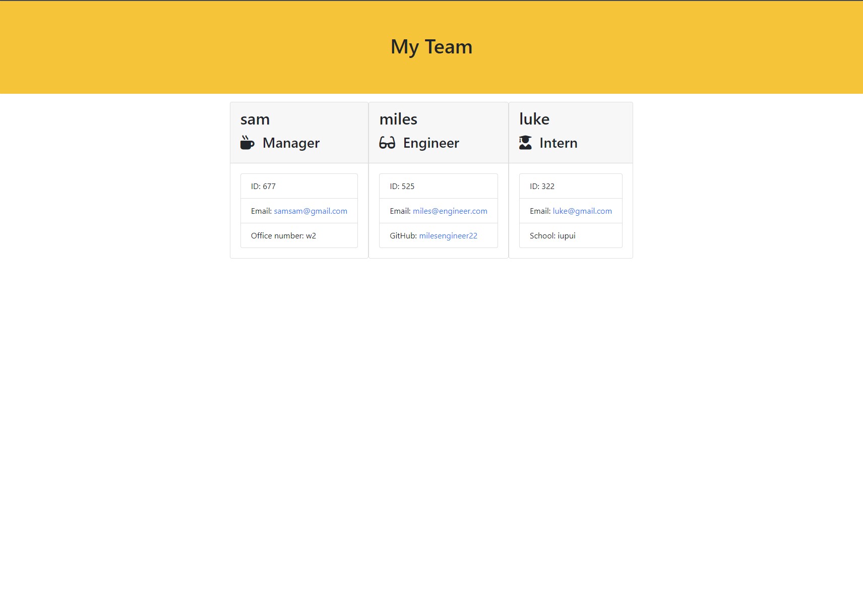Click the Intern role title
Screen dimensions: 863x616
click(559, 143)
